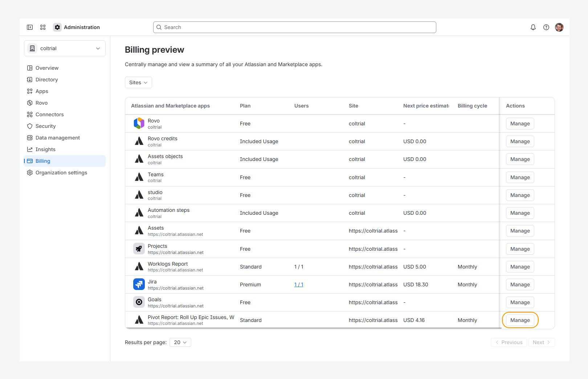Manage Assets objects billing
This screenshot has width=588, height=379.
pyautogui.click(x=520, y=159)
